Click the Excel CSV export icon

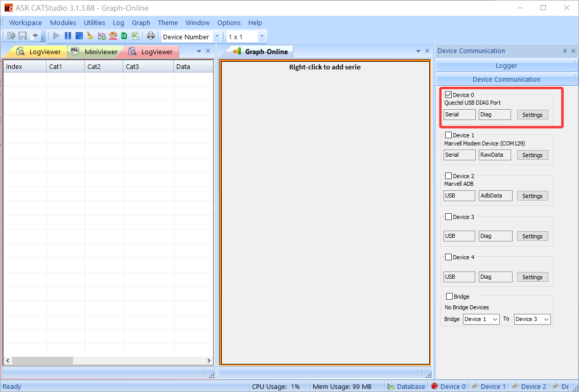click(135, 36)
